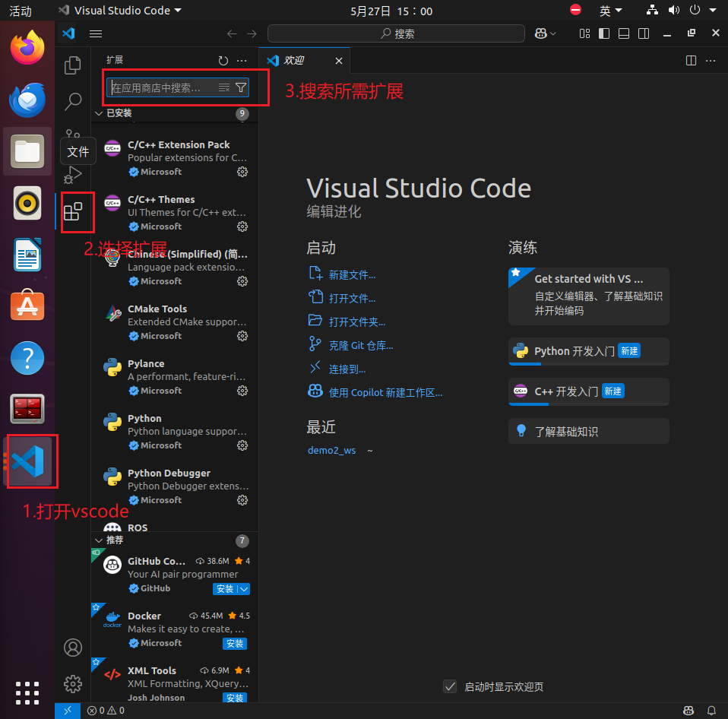Image resolution: width=728 pixels, height=719 pixels.
Task: Toggle the bottom panel
Action: pyautogui.click(x=624, y=33)
